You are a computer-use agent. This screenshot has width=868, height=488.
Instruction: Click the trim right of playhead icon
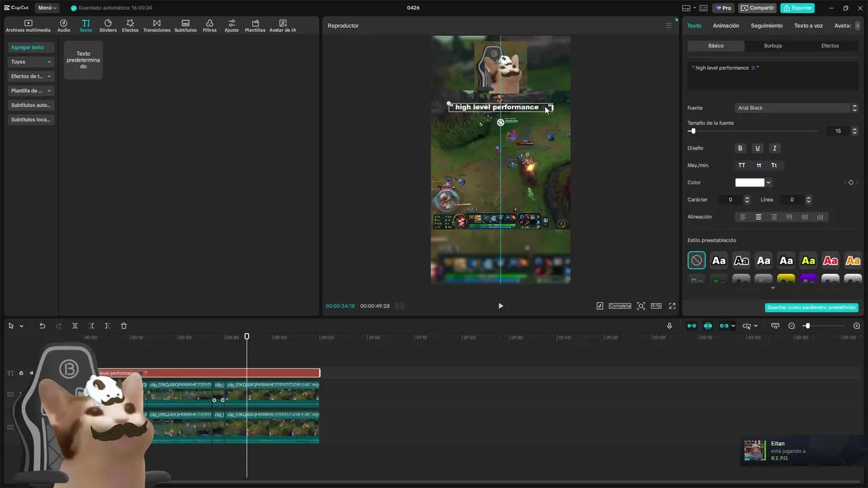click(107, 326)
